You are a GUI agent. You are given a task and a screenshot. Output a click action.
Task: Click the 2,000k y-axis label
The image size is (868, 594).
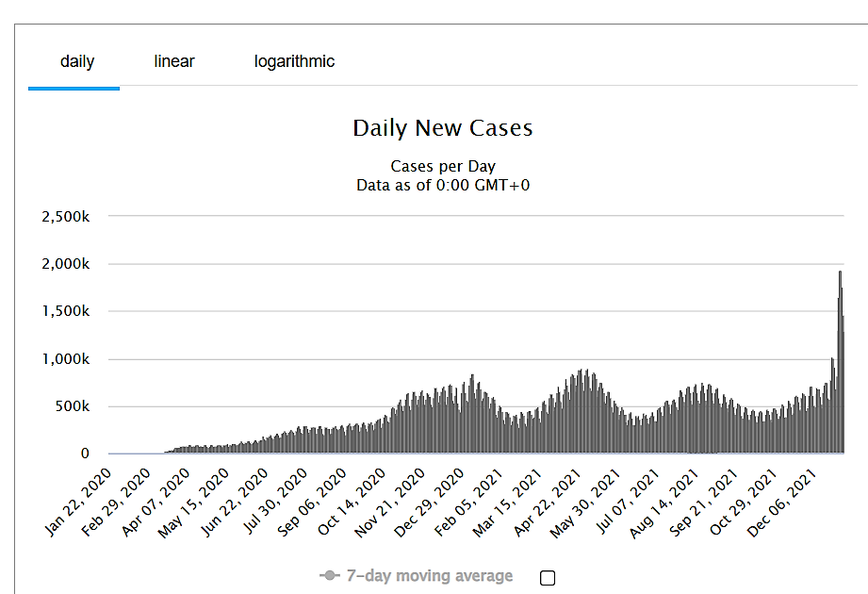[65, 264]
